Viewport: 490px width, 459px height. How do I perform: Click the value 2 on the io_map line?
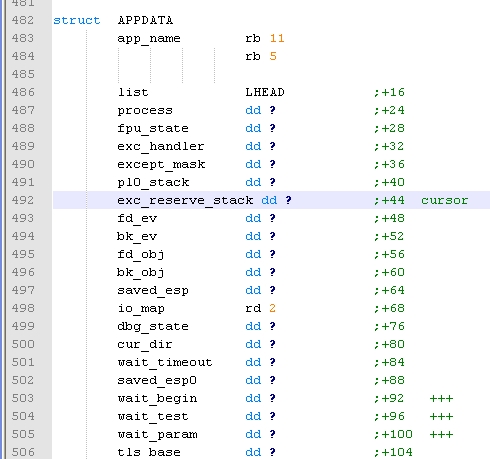[273, 308]
